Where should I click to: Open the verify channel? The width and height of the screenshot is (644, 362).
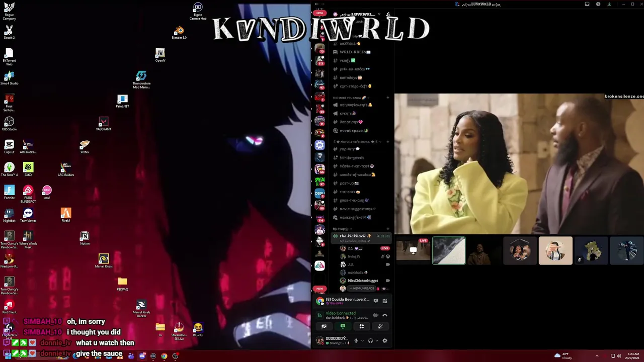[347, 60]
